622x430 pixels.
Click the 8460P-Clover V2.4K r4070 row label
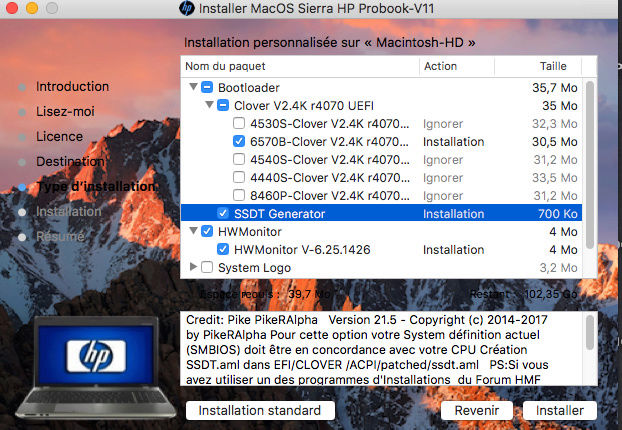pyautogui.click(x=329, y=196)
